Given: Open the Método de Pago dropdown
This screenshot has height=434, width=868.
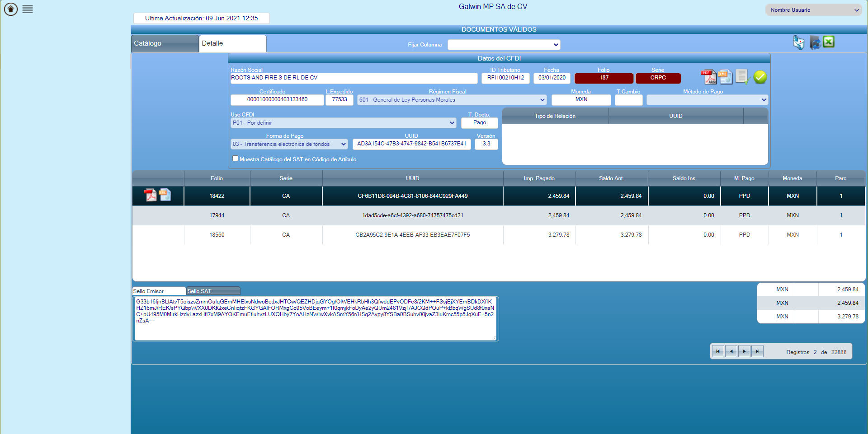Looking at the screenshot, I should [708, 100].
